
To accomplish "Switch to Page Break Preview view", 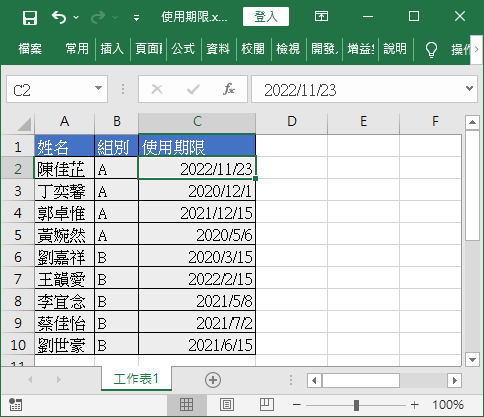I will coord(267,405).
